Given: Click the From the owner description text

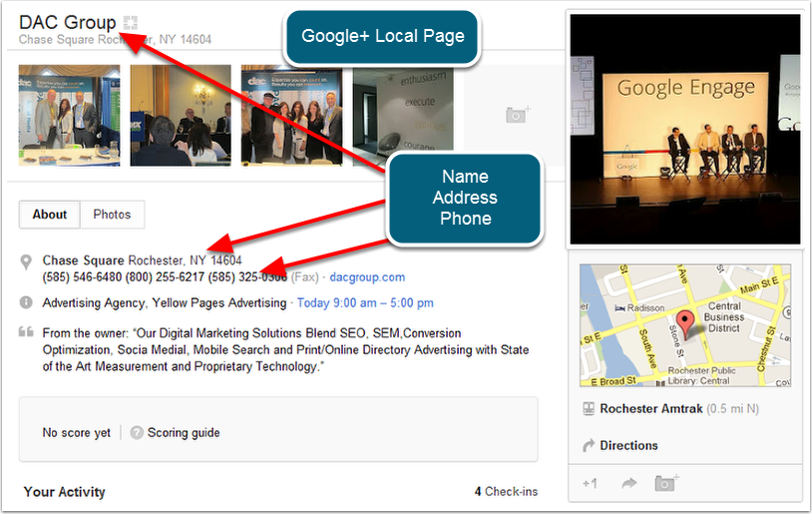Looking at the screenshot, I should point(285,349).
